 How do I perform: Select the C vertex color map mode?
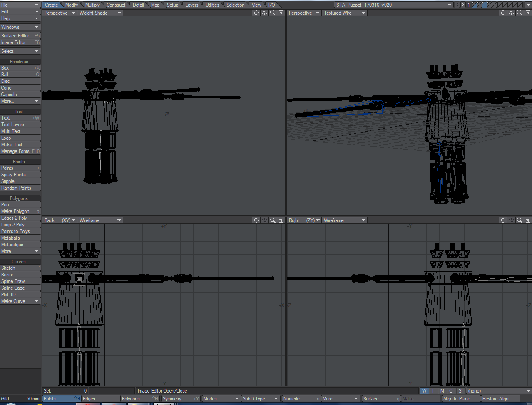coord(451,390)
